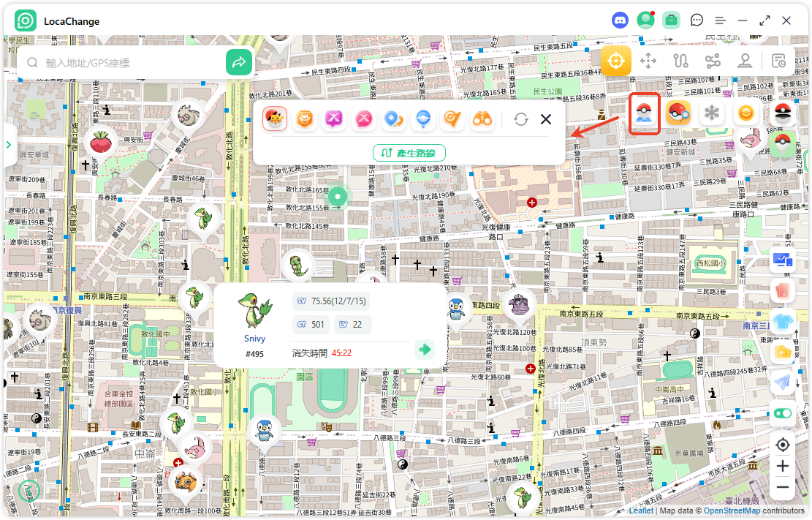Open the feedback chat bubble icon
Screen dimensions: 812x520
coord(697,20)
